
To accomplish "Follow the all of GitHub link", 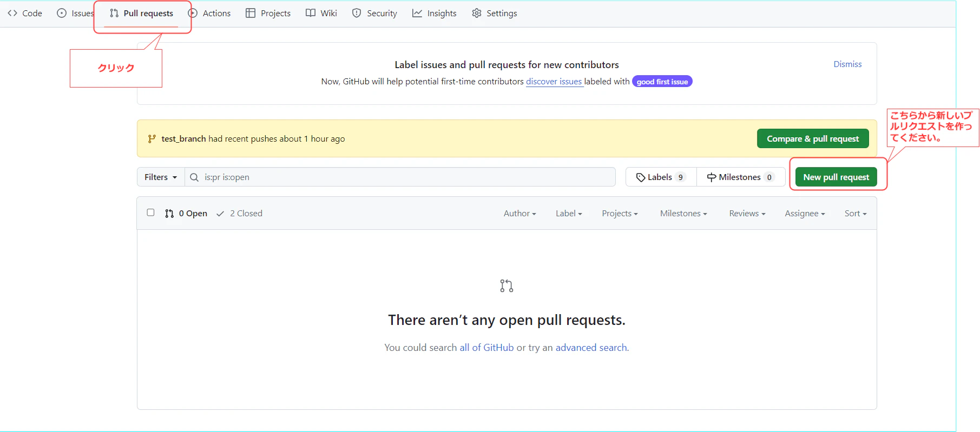I will click(486, 348).
